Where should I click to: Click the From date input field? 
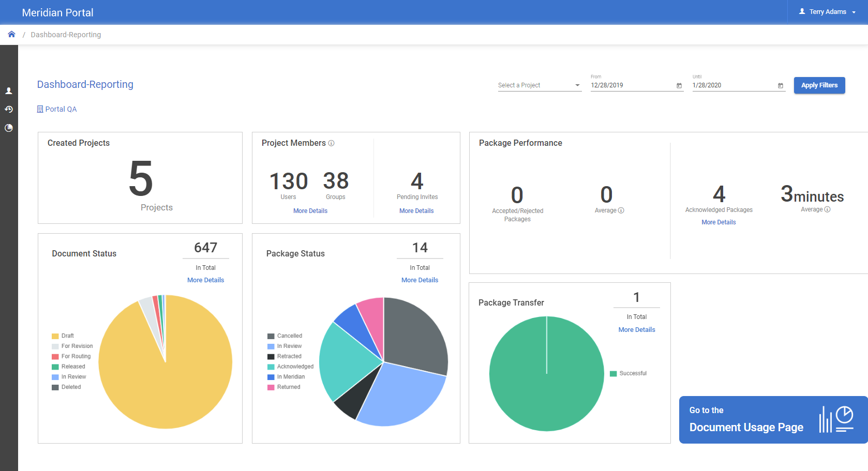pyautogui.click(x=631, y=85)
